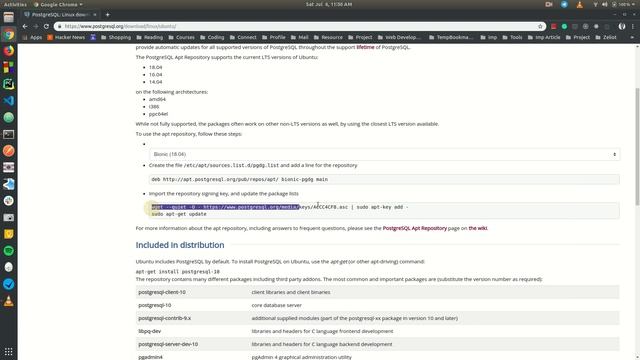Click the postgresql-server-dev-10 package row
Viewport: 640px width, 360px height.
[x=378, y=344]
